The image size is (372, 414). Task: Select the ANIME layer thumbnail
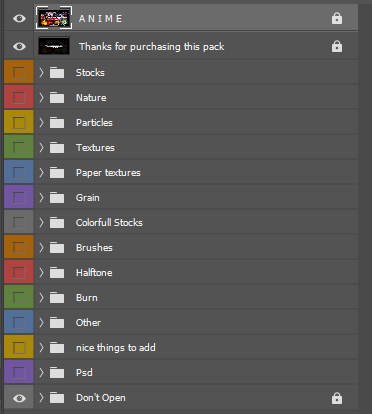click(54, 18)
